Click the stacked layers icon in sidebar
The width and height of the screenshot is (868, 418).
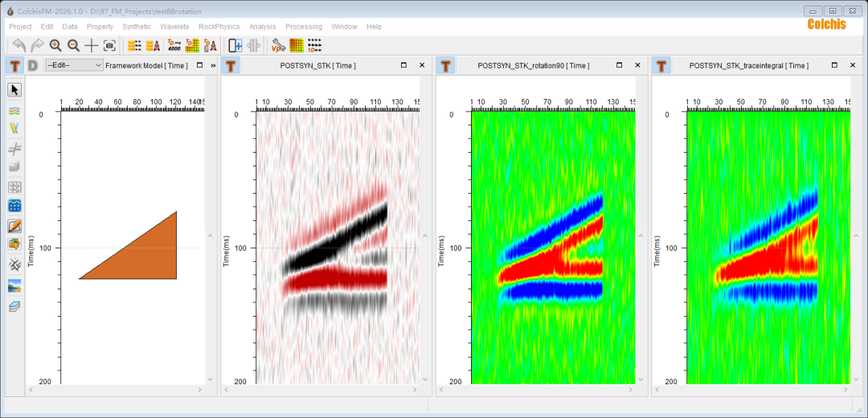[14, 305]
